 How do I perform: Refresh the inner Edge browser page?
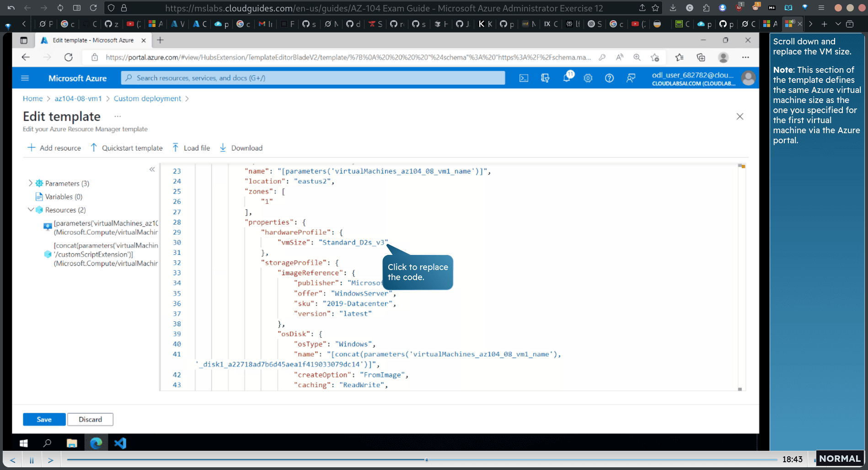tap(69, 57)
